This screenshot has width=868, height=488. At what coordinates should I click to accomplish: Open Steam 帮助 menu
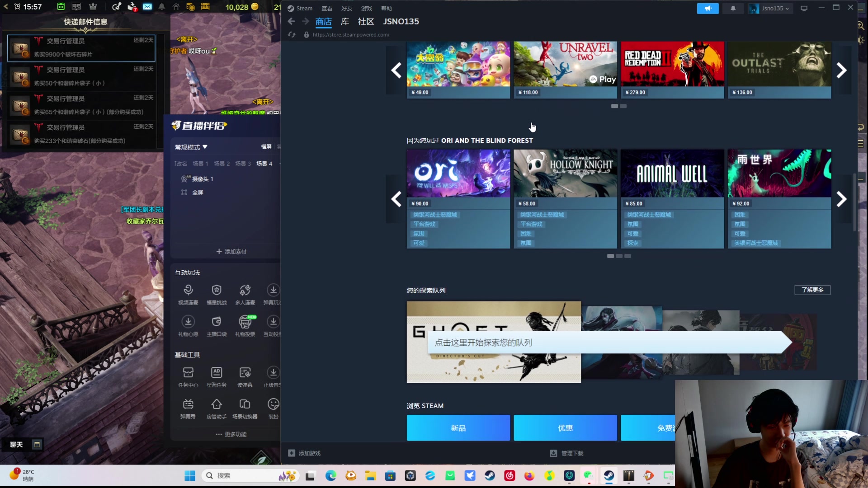[387, 8]
